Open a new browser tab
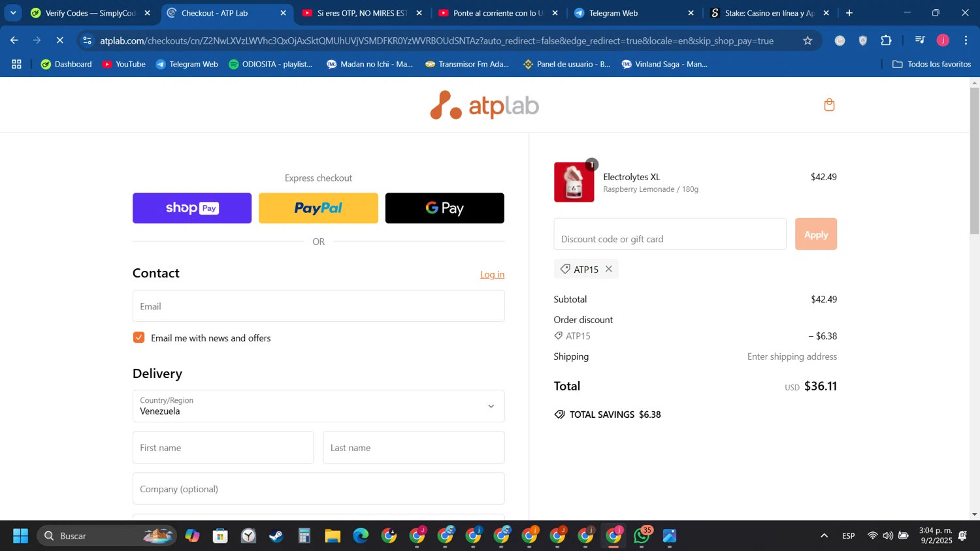 pyautogui.click(x=849, y=13)
